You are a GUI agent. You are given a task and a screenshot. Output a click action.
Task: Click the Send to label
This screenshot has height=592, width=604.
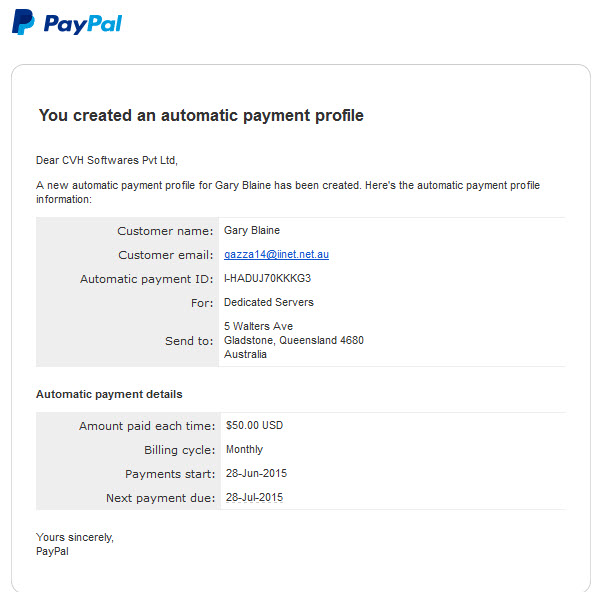(x=189, y=341)
